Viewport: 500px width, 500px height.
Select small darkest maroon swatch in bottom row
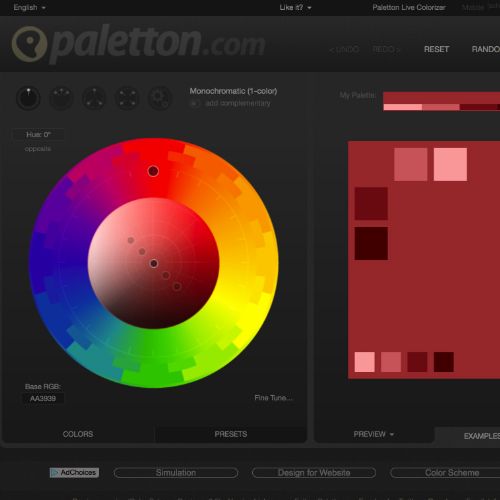click(444, 362)
